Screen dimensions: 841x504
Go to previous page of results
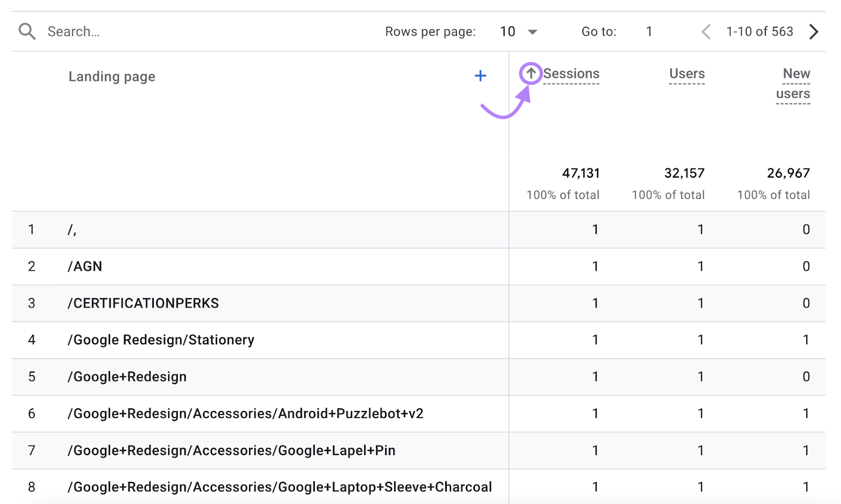pos(706,32)
